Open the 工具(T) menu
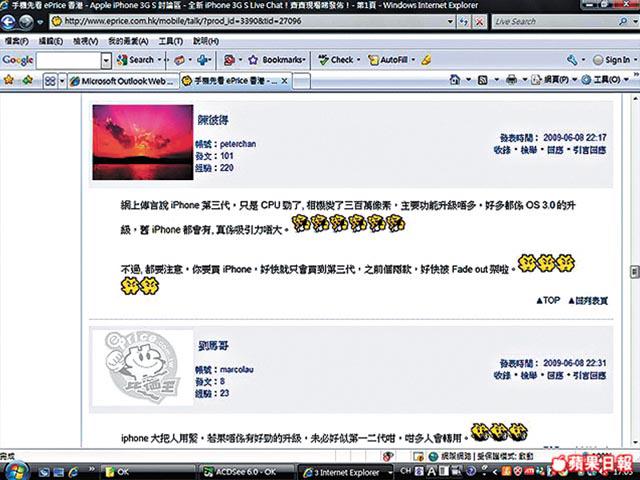 click(x=171, y=41)
